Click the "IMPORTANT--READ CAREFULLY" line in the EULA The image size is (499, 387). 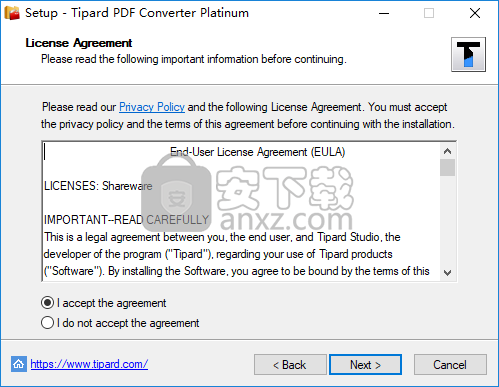point(126,220)
